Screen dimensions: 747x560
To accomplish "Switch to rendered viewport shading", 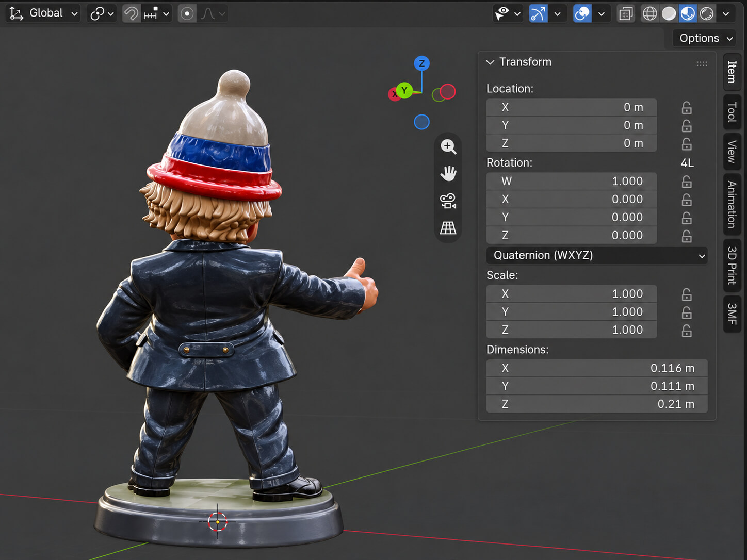I will (707, 13).
